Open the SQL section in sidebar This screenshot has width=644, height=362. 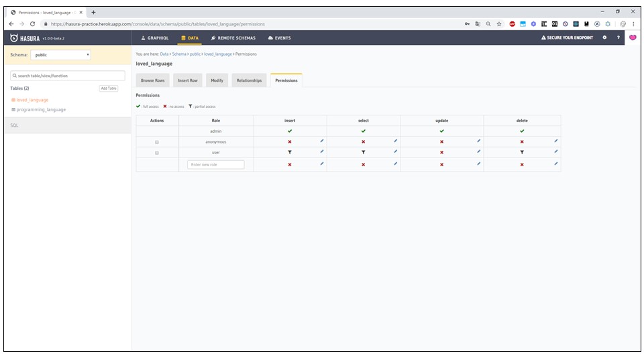coord(68,125)
